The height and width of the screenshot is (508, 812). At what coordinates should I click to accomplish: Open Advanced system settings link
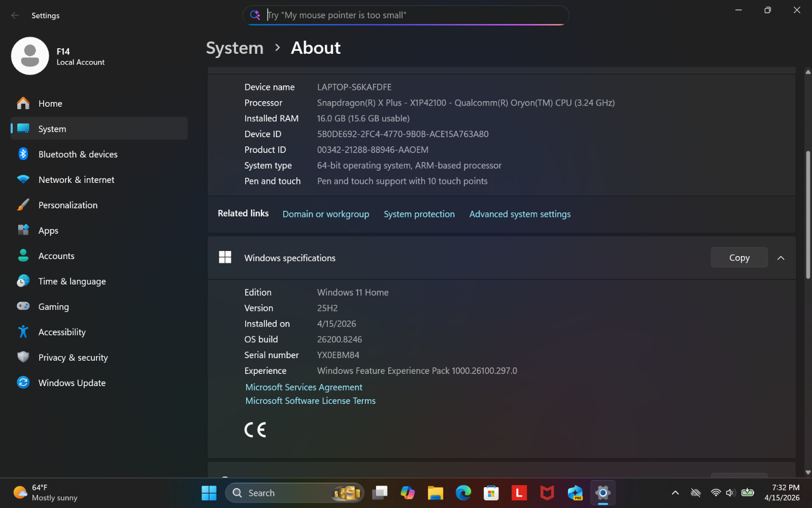tap(520, 214)
